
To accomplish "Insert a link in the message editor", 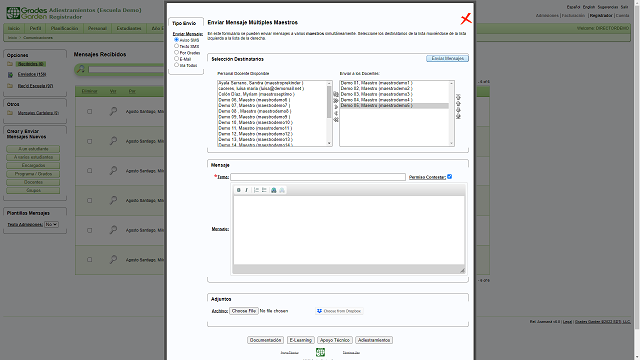I will tap(274, 190).
